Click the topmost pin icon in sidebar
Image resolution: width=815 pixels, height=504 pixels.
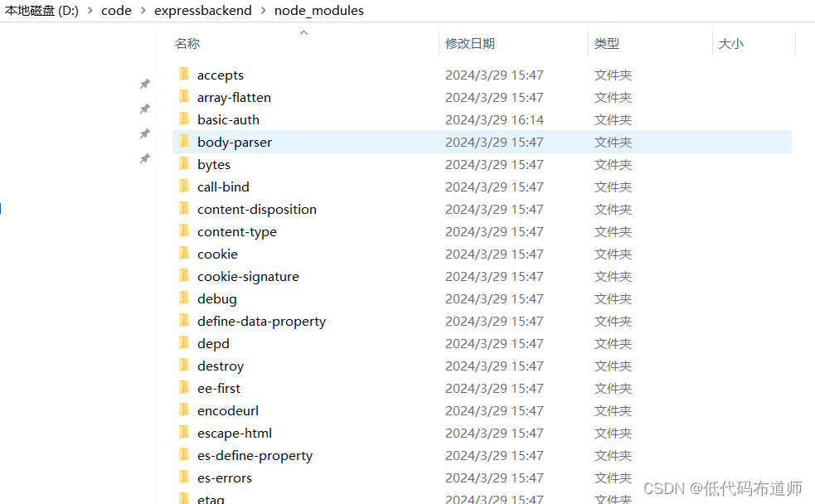[x=144, y=84]
